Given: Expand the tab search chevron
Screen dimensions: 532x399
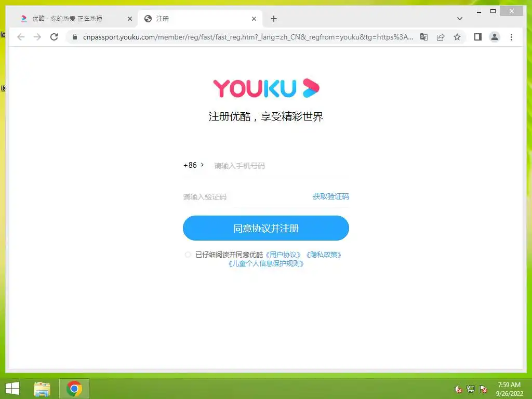Looking at the screenshot, I should click(459, 19).
